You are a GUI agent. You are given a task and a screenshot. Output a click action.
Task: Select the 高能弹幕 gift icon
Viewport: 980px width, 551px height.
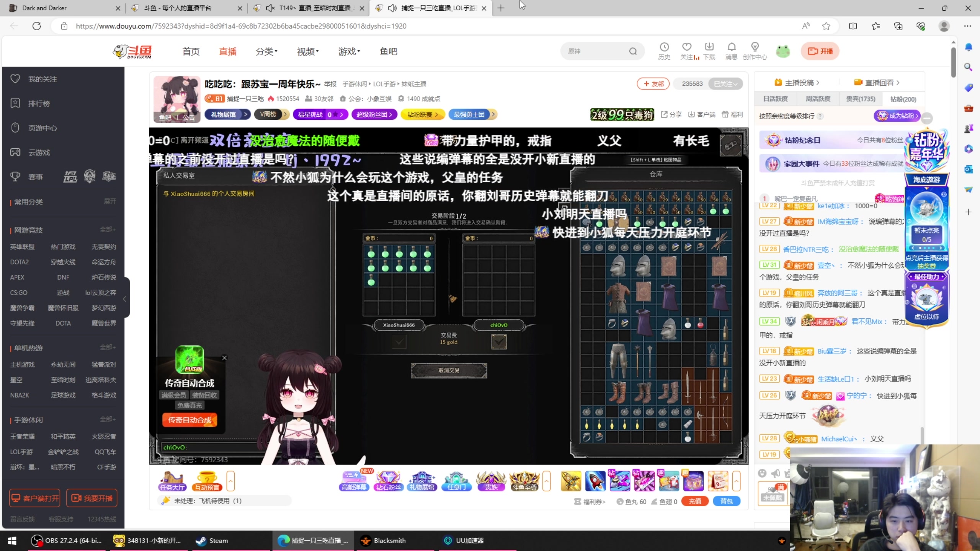click(353, 481)
